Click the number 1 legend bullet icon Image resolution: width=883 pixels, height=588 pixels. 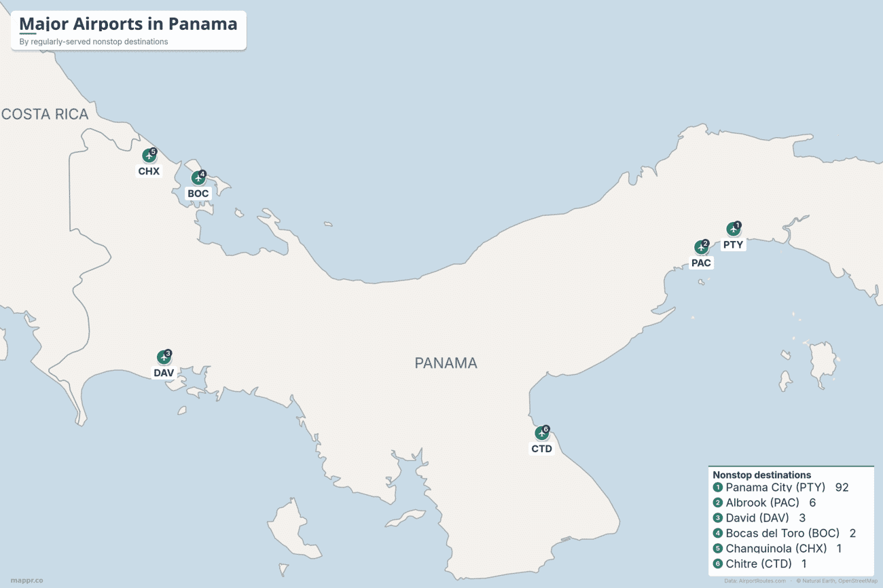pos(718,488)
